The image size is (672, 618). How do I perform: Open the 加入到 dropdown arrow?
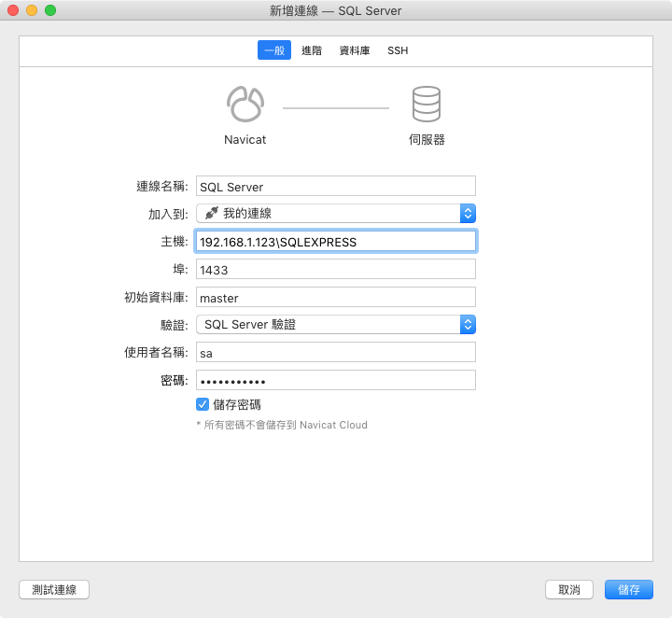click(469, 214)
